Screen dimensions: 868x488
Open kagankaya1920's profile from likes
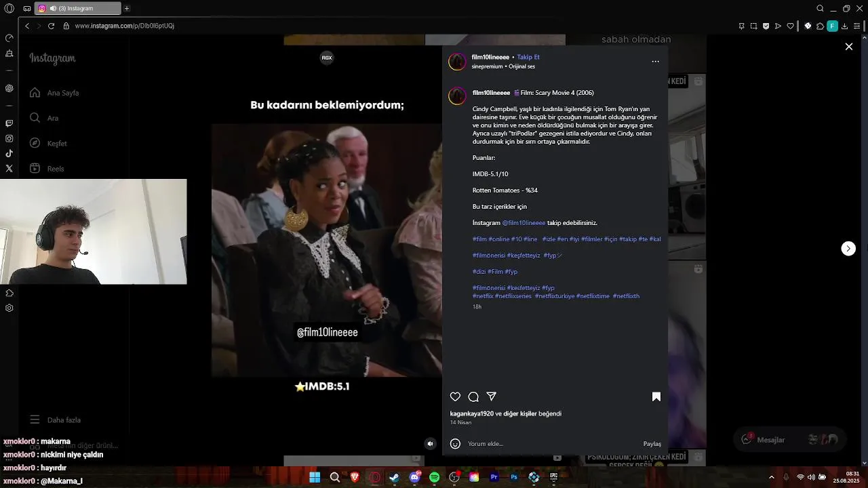pos(471,413)
